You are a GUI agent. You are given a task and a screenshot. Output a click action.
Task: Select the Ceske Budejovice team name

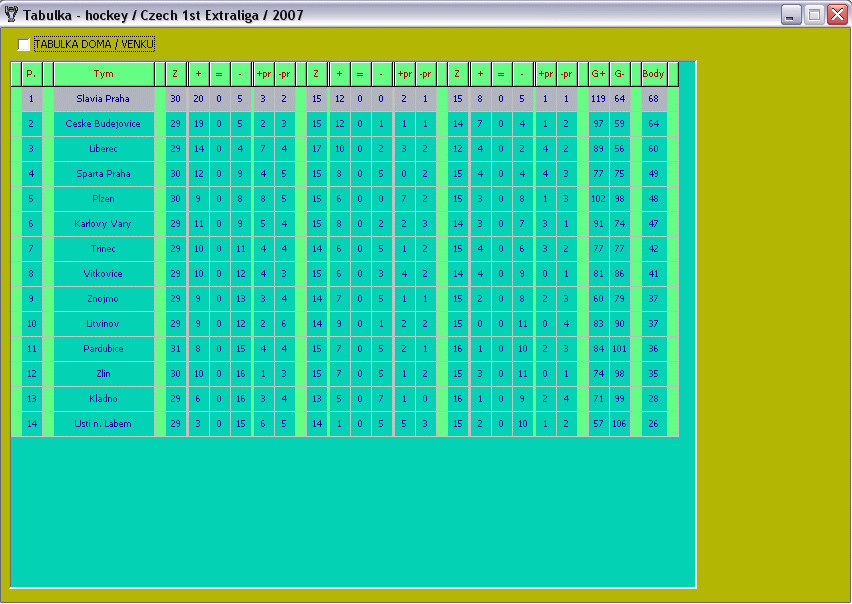(103, 124)
